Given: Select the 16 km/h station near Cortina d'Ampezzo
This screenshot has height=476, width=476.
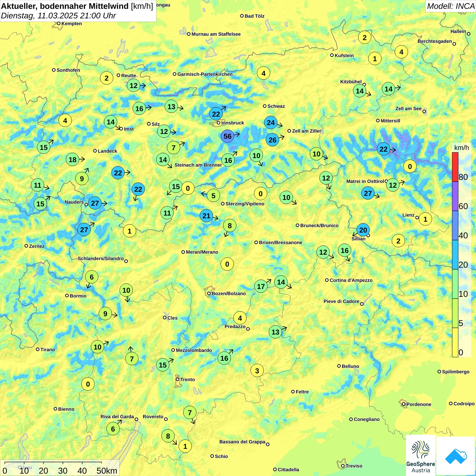Looking at the screenshot, I should 344,251.
